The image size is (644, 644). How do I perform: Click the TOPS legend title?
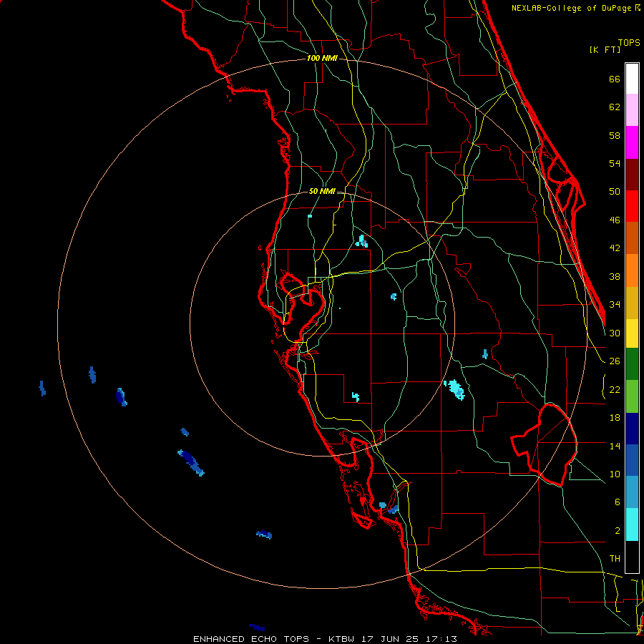pyautogui.click(x=629, y=42)
